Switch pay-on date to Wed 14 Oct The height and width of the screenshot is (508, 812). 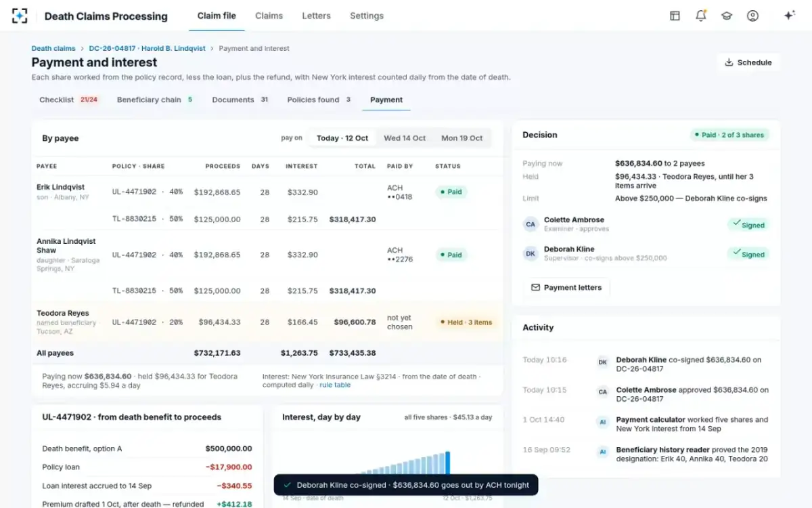click(405, 138)
